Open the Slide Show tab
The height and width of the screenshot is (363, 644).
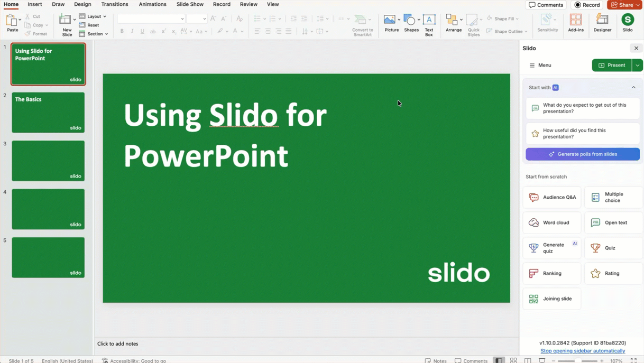190,4
